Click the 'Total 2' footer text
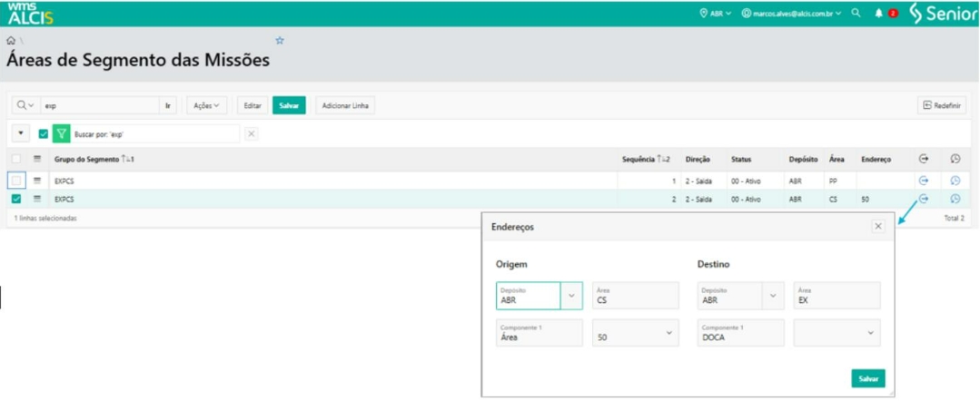980x401 pixels. (x=954, y=219)
